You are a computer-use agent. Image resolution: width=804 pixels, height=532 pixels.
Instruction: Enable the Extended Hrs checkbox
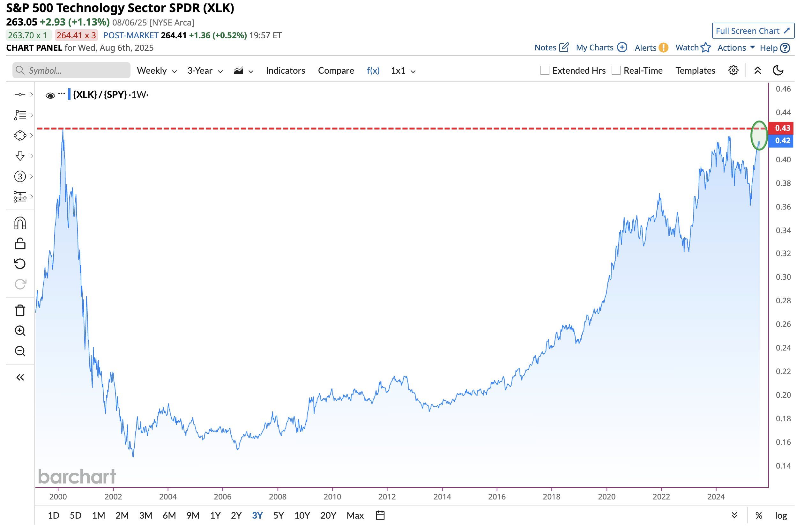click(545, 70)
